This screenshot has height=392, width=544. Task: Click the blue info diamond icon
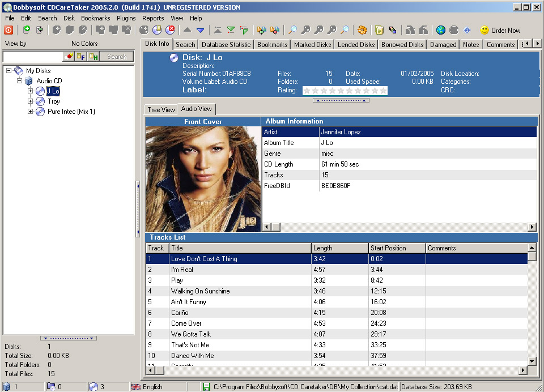coord(467,30)
